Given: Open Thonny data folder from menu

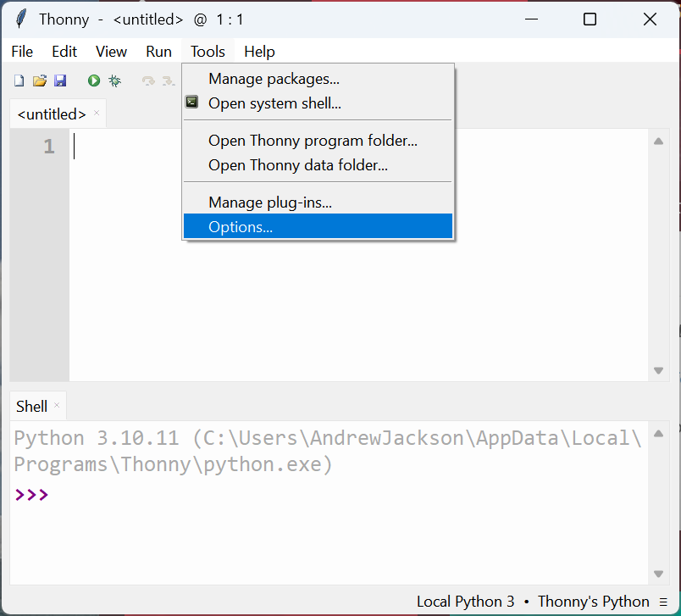Looking at the screenshot, I should point(297,165).
